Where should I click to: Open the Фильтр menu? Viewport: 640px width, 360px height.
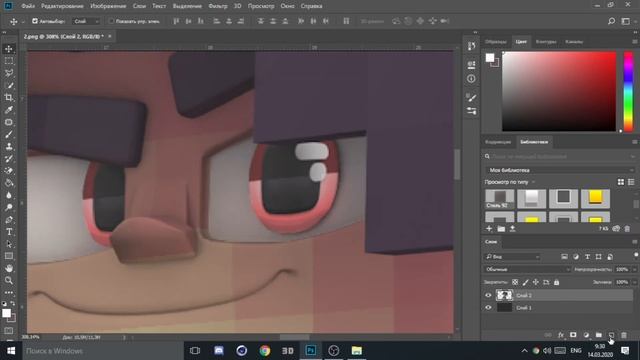tap(218, 6)
